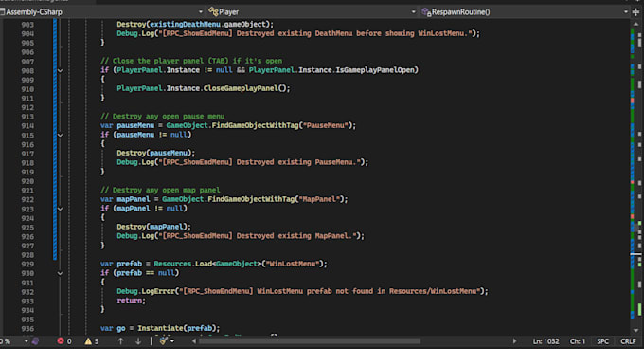Click the comment 'Destroy any open map panel'
This screenshot has height=349, width=644.
tap(160, 190)
